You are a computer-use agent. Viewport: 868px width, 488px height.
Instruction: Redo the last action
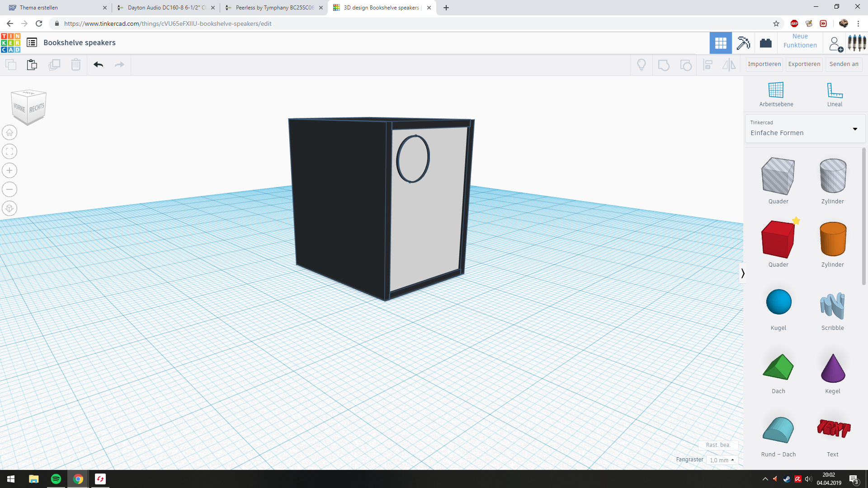[119, 65]
